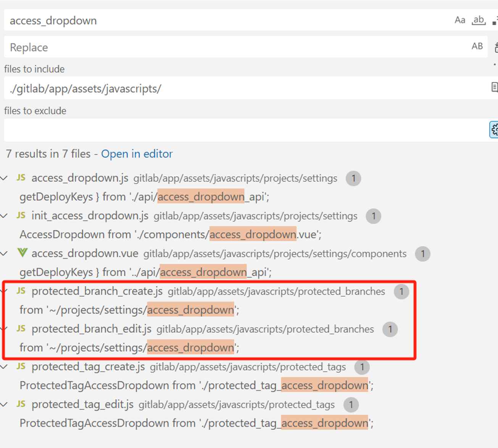Select match line in access_dropdown.js

(145, 197)
